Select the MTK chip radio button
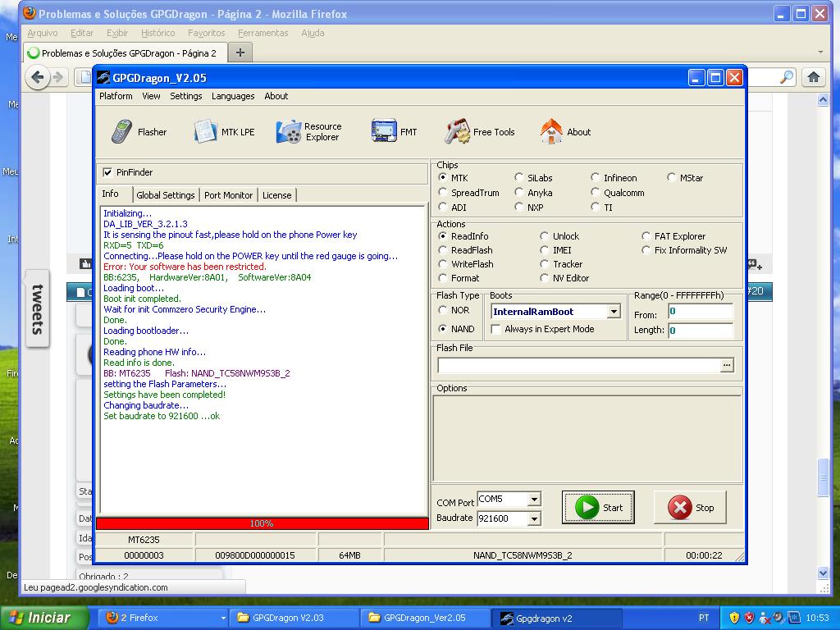The height and width of the screenshot is (630, 840). click(442, 177)
